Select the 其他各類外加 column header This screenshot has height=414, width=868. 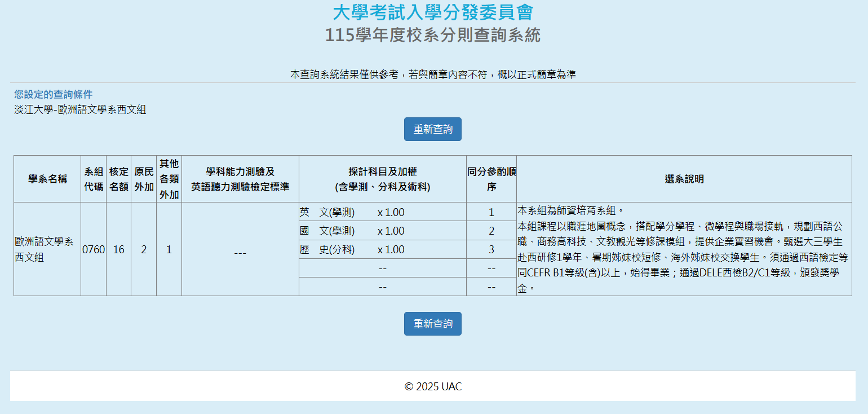(x=169, y=179)
